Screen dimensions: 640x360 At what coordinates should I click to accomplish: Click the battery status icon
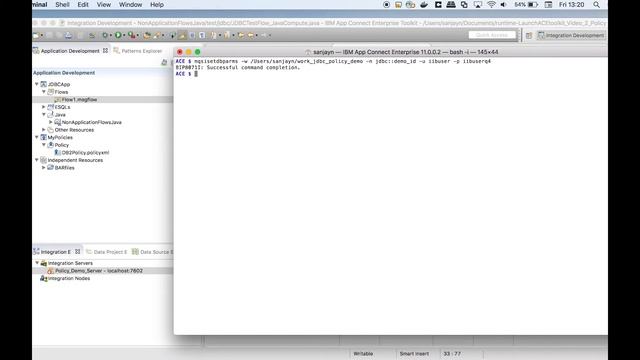pos(533,5)
